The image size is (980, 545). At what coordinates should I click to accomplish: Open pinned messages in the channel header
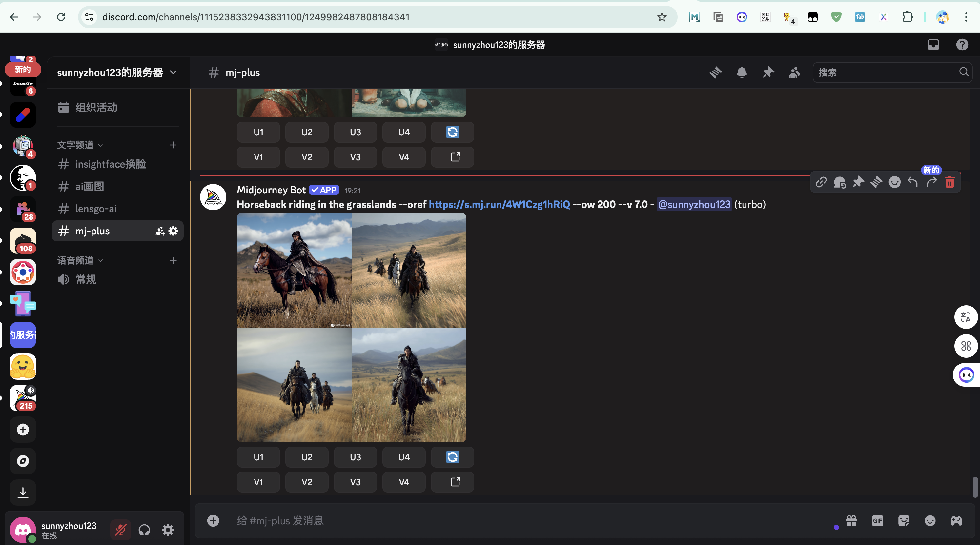(x=768, y=72)
